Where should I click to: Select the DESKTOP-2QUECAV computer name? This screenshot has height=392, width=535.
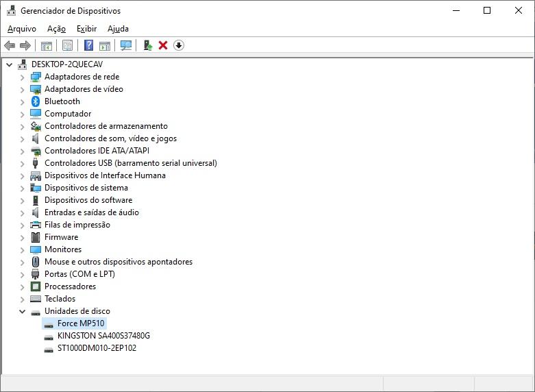pyautogui.click(x=67, y=64)
